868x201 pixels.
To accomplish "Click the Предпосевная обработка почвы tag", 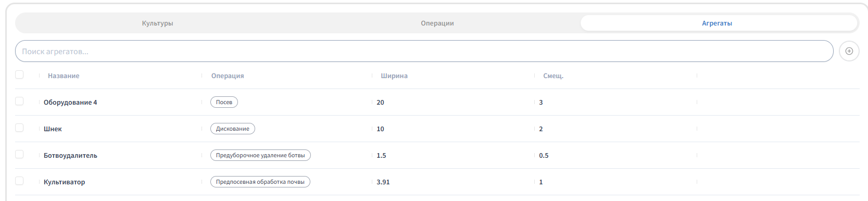I will click(x=260, y=182).
